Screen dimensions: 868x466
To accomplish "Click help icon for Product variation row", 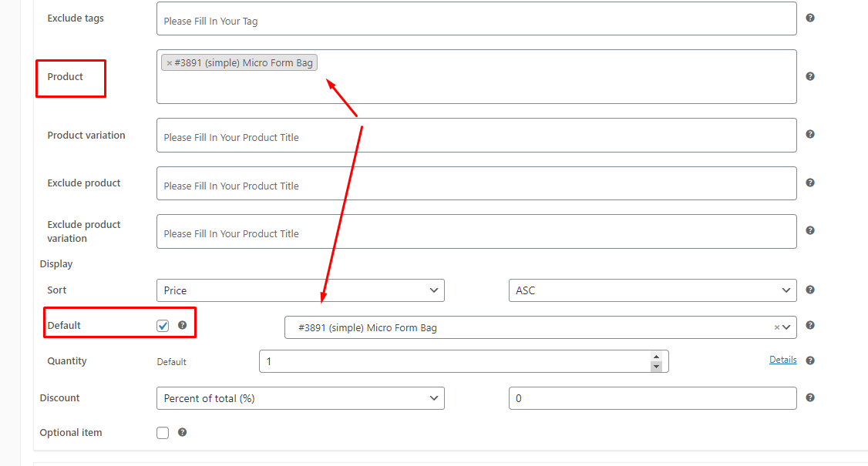I will [810, 134].
